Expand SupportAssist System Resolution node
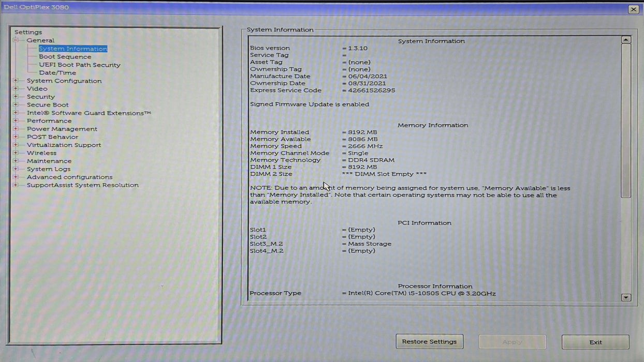Viewport: 644px width, 362px height. point(16,185)
